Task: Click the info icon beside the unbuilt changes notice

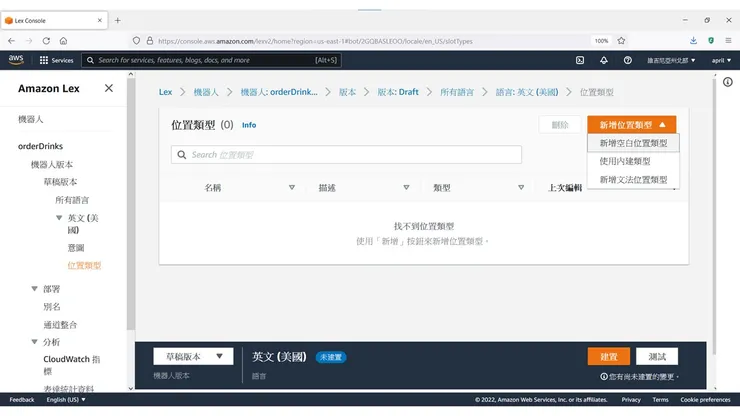Action: [x=604, y=376]
